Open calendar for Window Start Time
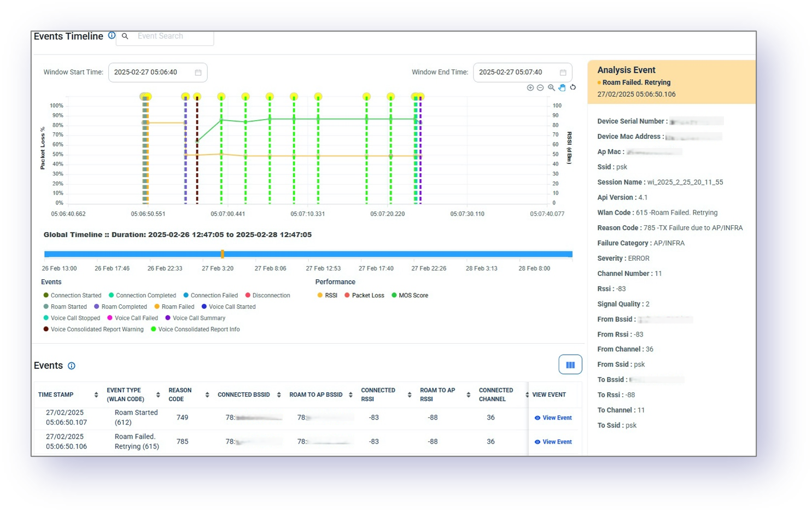This screenshot has height=512, width=812. (198, 72)
